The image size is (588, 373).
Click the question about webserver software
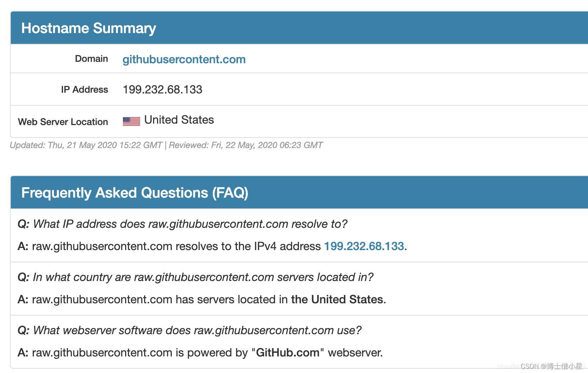[x=189, y=330]
